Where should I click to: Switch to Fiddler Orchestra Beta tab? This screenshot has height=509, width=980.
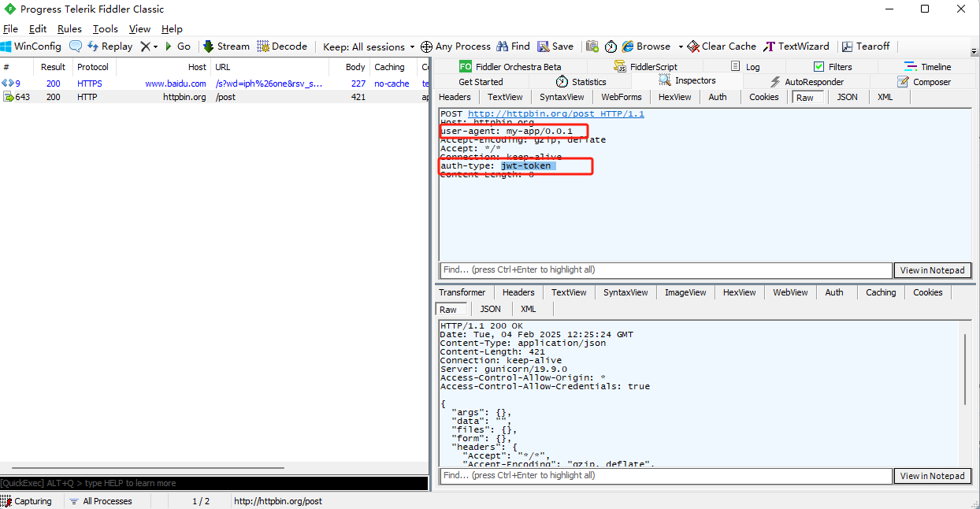click(510, 67)
